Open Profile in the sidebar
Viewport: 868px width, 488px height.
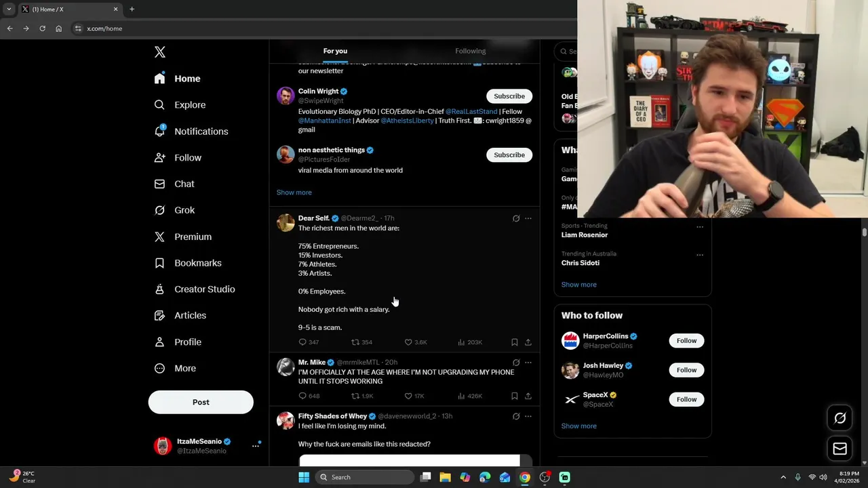pyautogui.click(x=178, y=342)
